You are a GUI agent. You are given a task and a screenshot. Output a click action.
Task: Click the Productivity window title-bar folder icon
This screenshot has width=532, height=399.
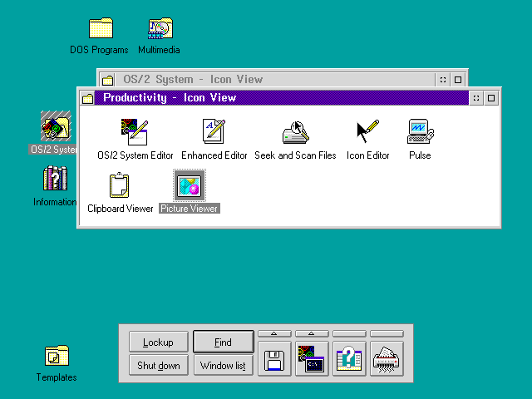[x=88, y=98]
